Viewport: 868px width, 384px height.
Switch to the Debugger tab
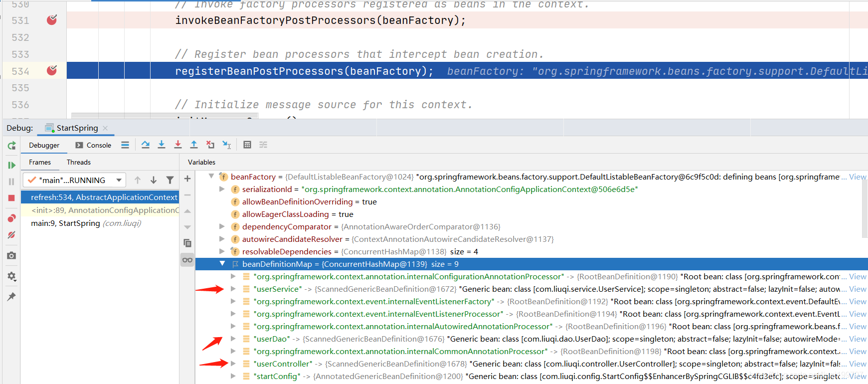click(x=44, y=145)
